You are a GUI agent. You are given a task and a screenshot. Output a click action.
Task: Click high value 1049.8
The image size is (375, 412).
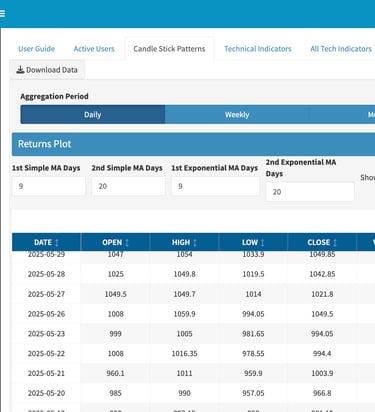coord(184,274)
